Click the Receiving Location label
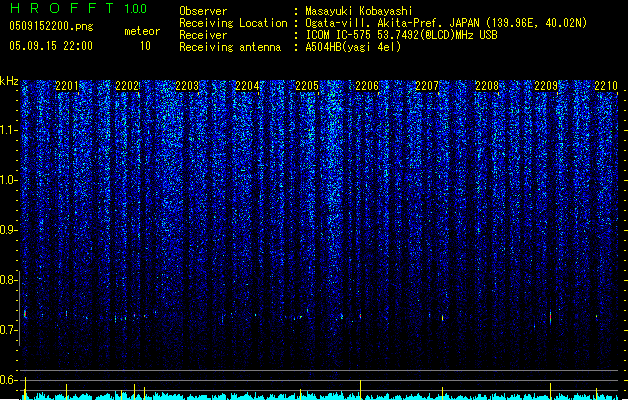Viewport: 629px width, 400px height. 233,23
